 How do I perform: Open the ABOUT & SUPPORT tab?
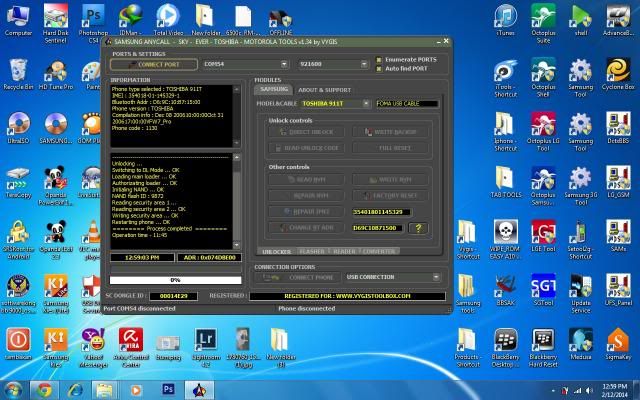click(x=324, y=90)
